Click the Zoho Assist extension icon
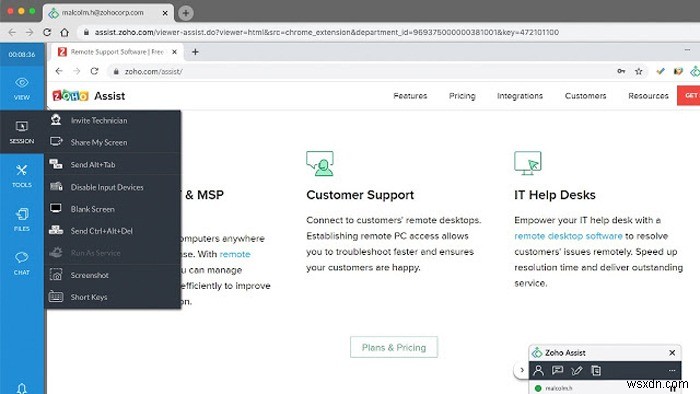The image size is (700, 394). tap(695, 71)
